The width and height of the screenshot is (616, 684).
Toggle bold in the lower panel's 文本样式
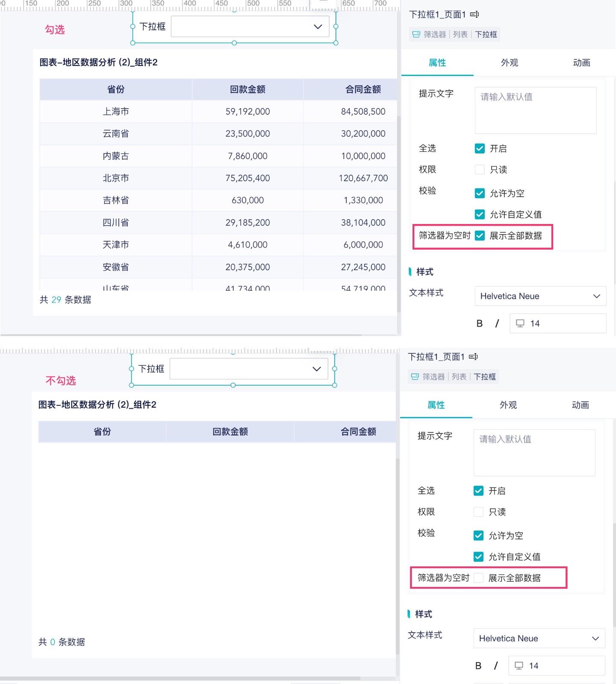[478, 666]
